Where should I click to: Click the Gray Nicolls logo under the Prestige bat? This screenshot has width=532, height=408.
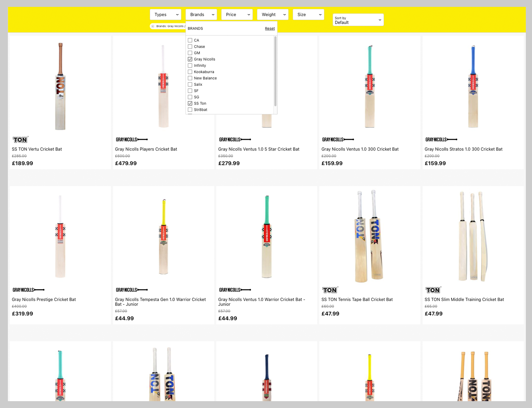pos(28,290)
